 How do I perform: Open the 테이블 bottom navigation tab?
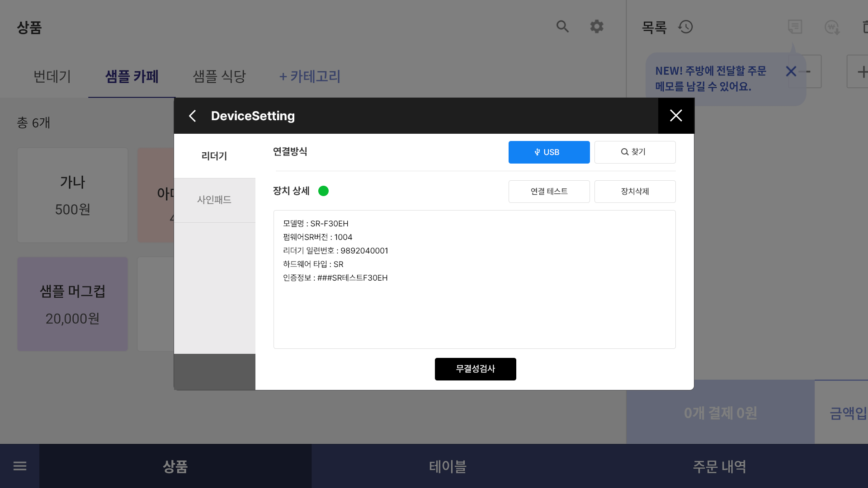point(448,466)
